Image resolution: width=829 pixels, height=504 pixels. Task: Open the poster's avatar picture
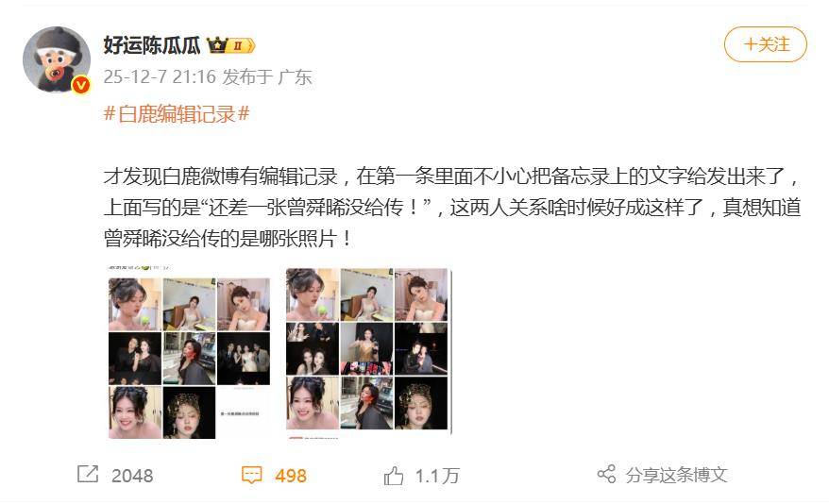click(x=57, y=59)
